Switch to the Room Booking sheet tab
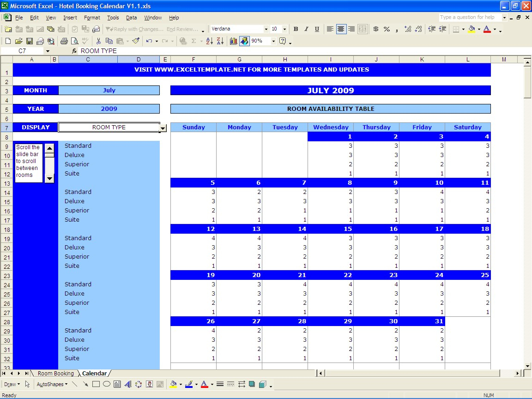This screenshot has height=399, width=532. click(55, 374)
